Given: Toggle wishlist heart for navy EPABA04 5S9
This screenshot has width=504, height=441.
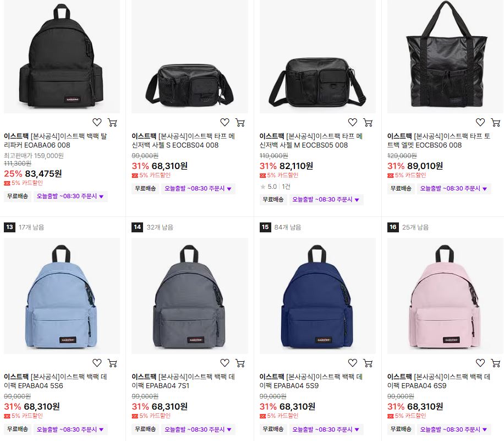Looking at the screenshot, I should [x=353, y=363].
